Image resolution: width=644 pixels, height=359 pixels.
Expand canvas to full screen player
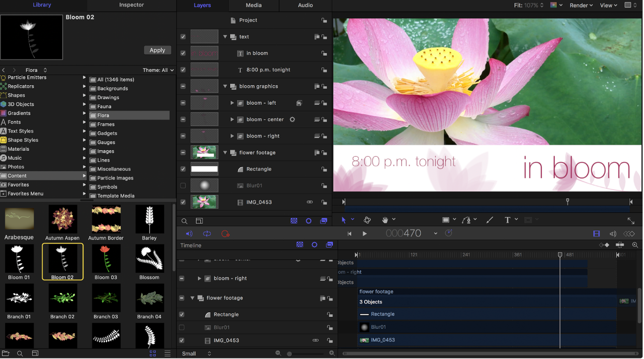pos(631,221)
